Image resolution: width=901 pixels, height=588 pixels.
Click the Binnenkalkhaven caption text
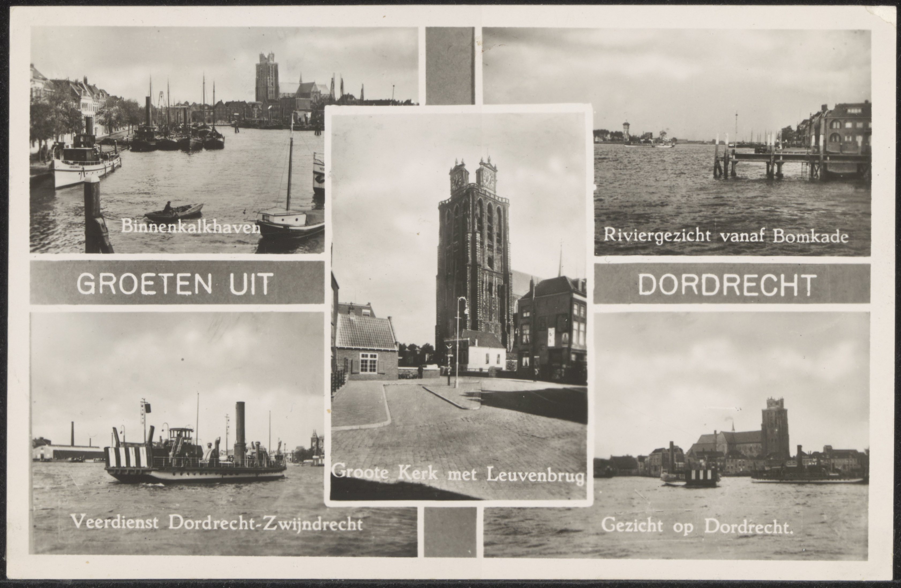pos(191,226)
